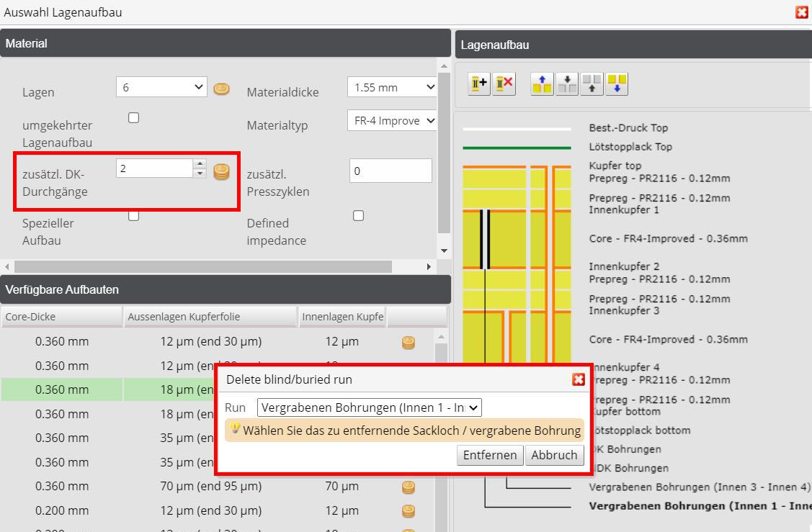812x532 pixels.
Task: Enable Defined impedance
Action: click(358, 215)
